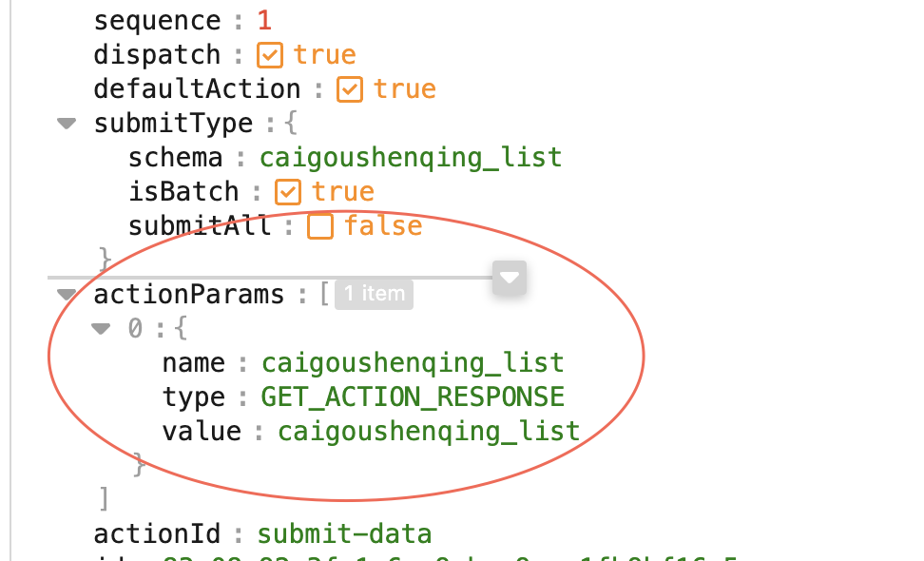This screenshot has width=924, height=561.
Task: Select the actionParams key label
Action: point(188,295)
